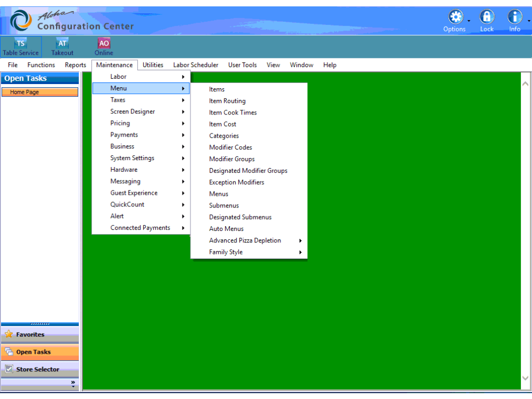532x399 pixels.
Task: Select Home Page in Open Tasks
Action: click(x=40, y=92)
